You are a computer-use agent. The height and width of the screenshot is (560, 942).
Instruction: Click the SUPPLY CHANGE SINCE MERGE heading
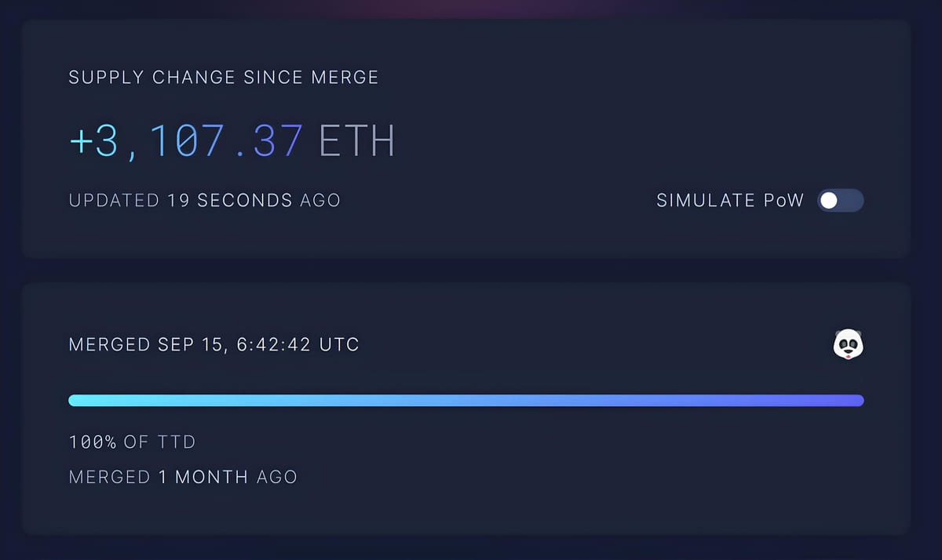point(223,77)
